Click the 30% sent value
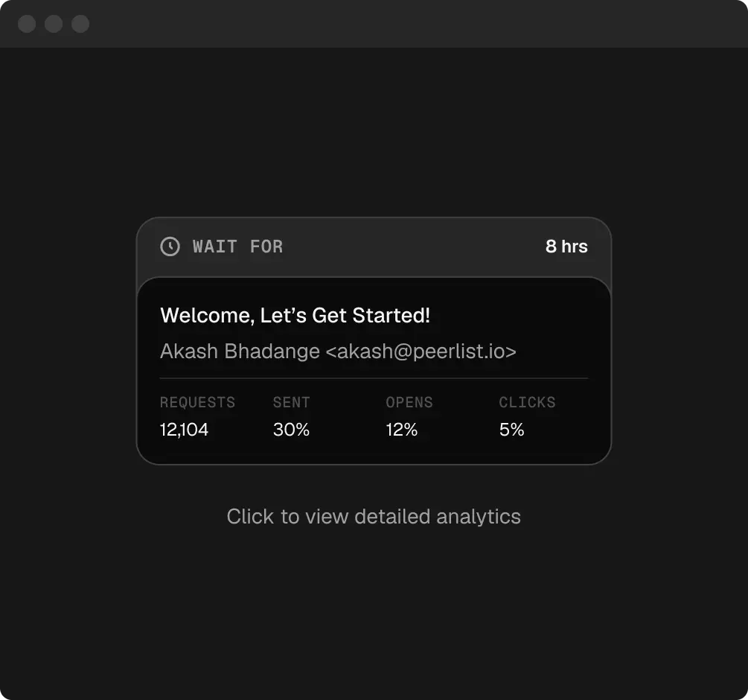This screenshot has height=700, width=748. 291,430
